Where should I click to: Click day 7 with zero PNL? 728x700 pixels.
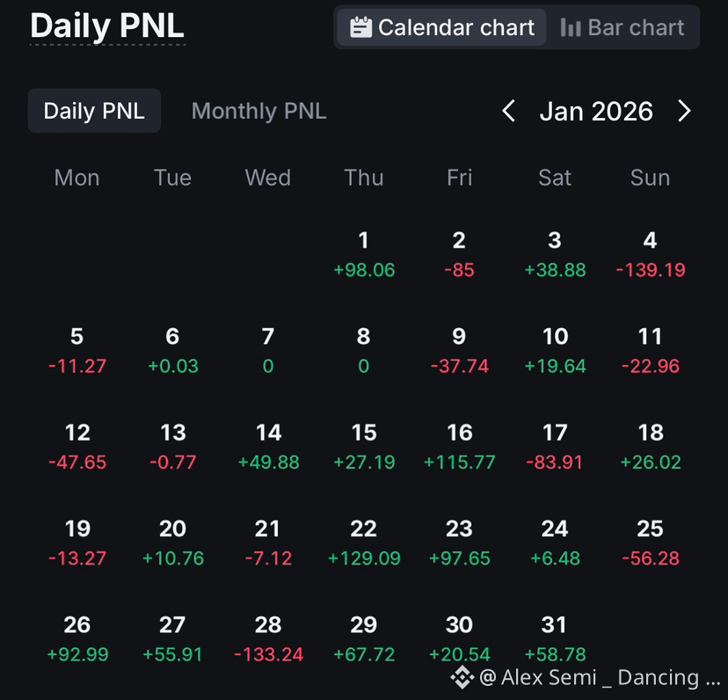[x=268, y=351]
